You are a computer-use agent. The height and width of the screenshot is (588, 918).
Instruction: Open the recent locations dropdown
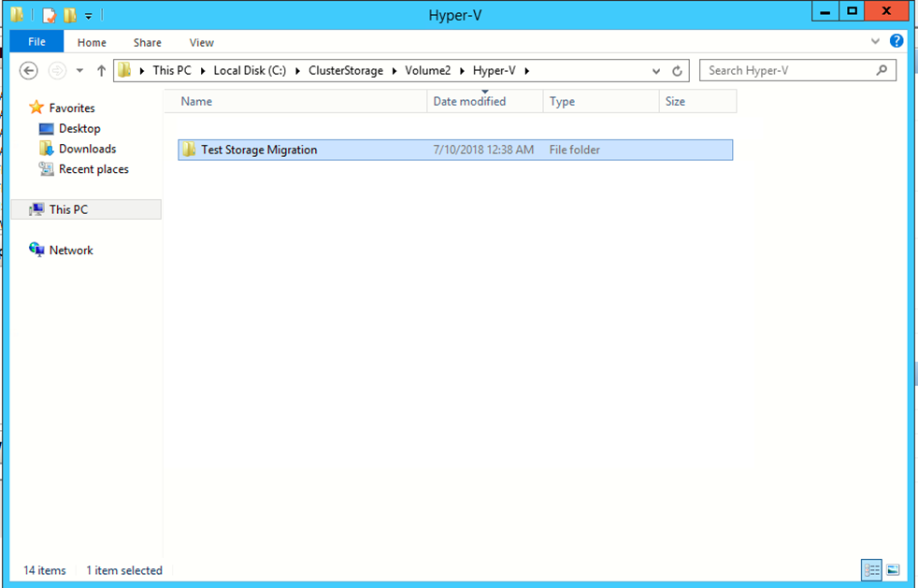[80, 71]
